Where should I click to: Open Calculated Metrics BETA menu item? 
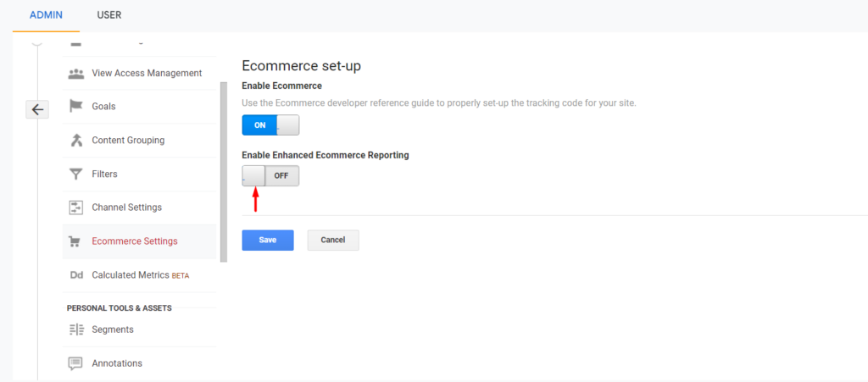(x=140, y=274)
